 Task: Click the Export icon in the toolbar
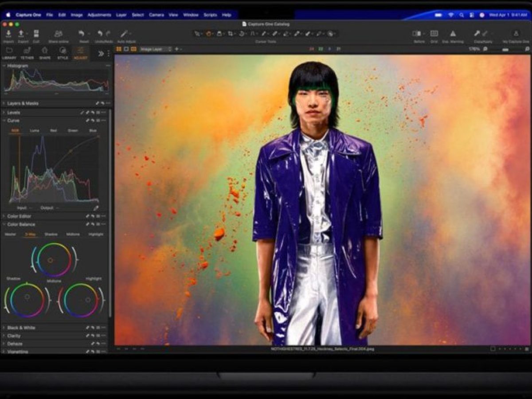point(21,34)
